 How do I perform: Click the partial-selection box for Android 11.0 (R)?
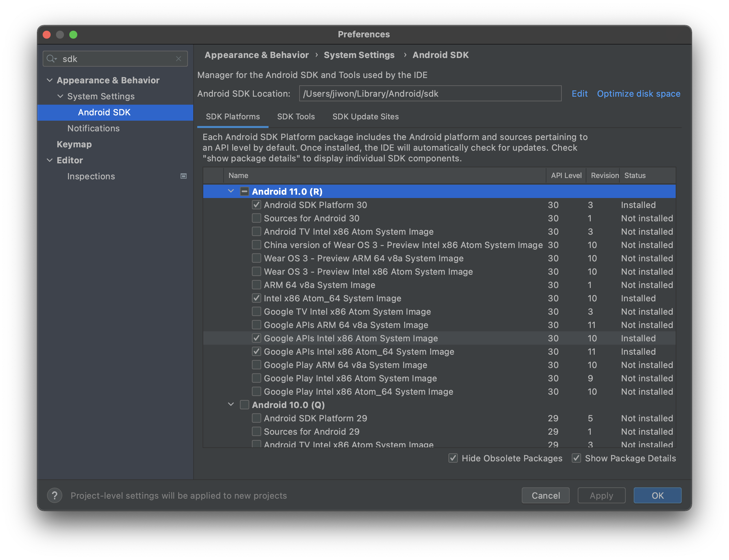[244, 191]
